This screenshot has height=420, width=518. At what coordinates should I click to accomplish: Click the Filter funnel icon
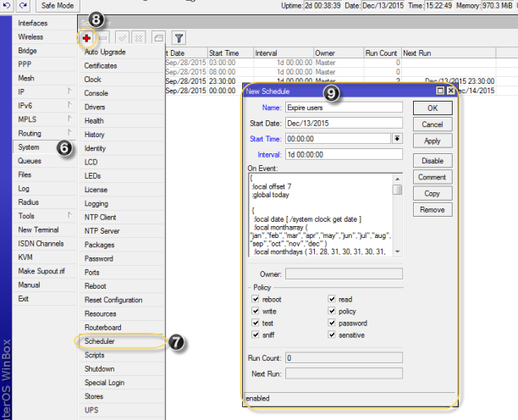click(179, 38)
